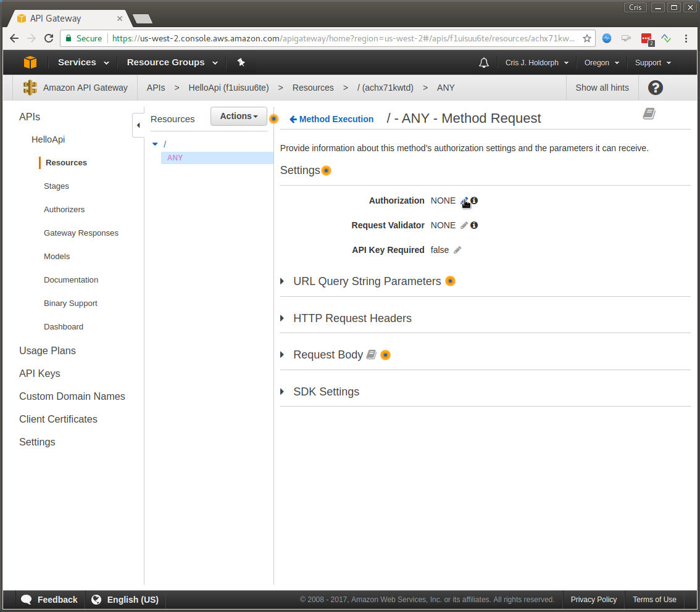This screenshot has width=700, height=612.
Task: Edit Request Validator with the pencil icon
Action: pyautogui.click(x=464, y=225)
